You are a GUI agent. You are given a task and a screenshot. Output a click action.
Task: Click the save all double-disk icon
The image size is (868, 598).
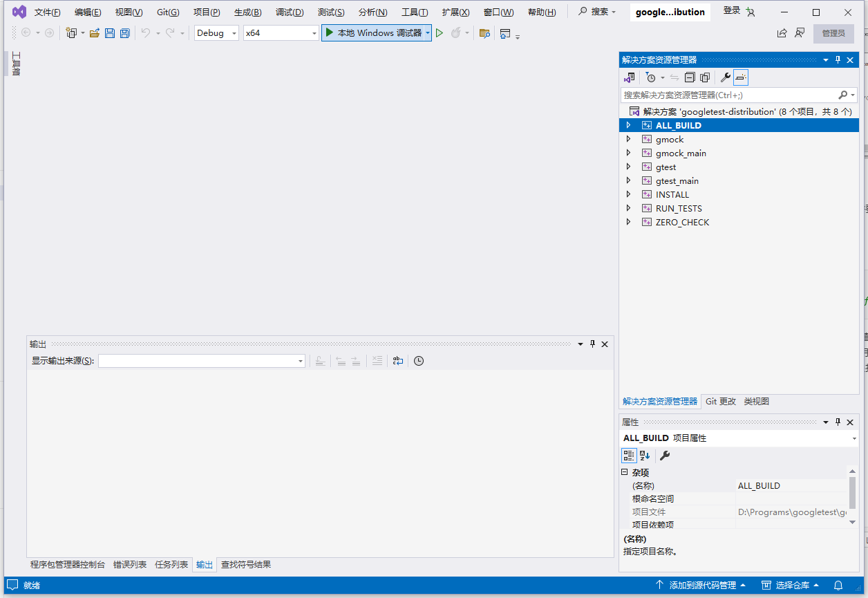coord(124,33)
